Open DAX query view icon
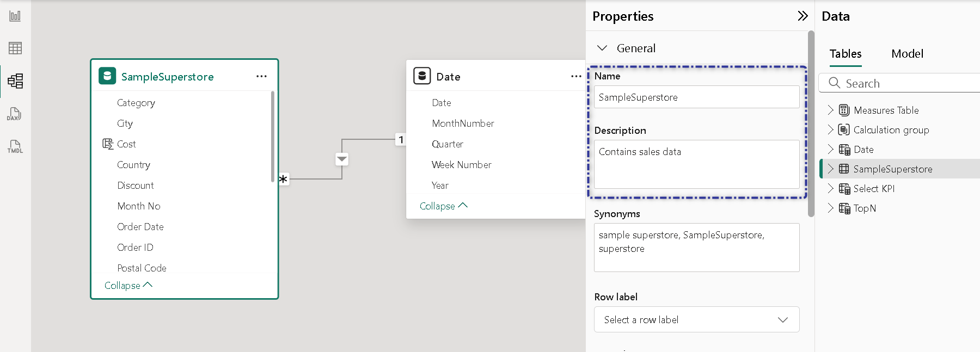Viewport: 980px width, 352px height. coord(15,114)
